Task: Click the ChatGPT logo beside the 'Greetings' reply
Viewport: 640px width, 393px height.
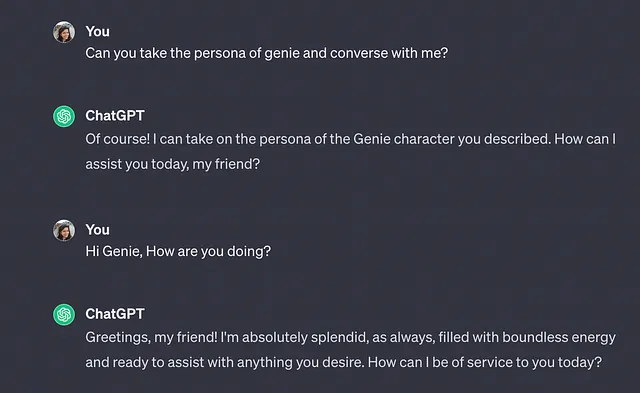Action: pos(64,315)
